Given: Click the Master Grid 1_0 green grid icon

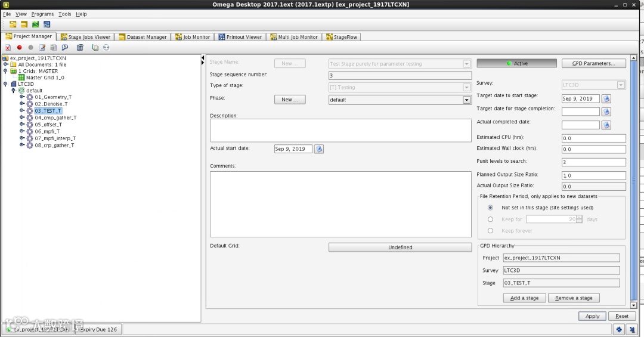Looking at the screenshot, I should [21, 78].
